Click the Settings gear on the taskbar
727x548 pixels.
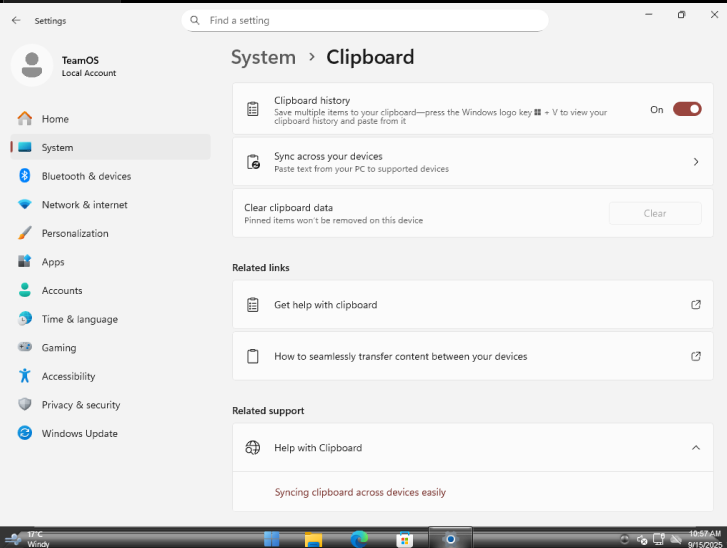(x=450, y=539)
